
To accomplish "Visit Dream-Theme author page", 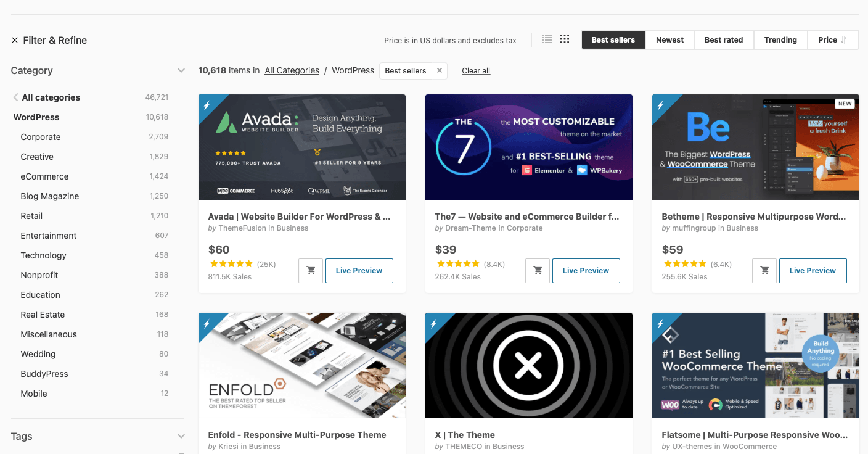I will [470, 228].
